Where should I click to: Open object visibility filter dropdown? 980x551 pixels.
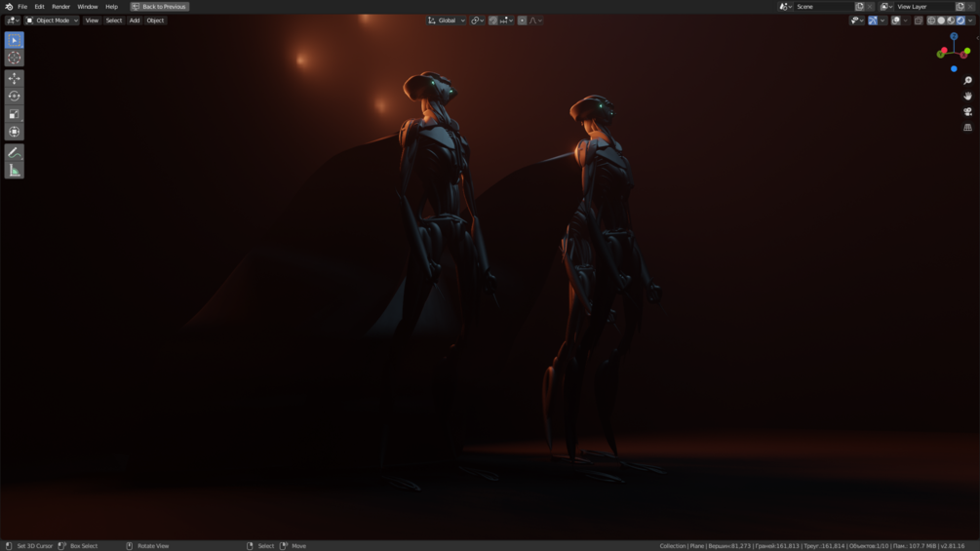click(857, 20)
